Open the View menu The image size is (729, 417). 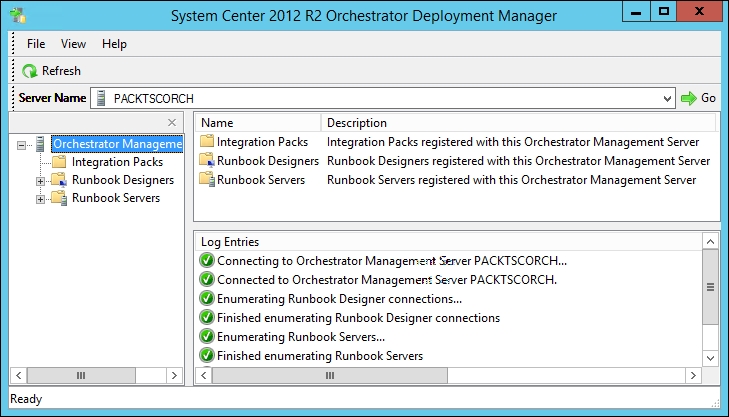(73, 44)
